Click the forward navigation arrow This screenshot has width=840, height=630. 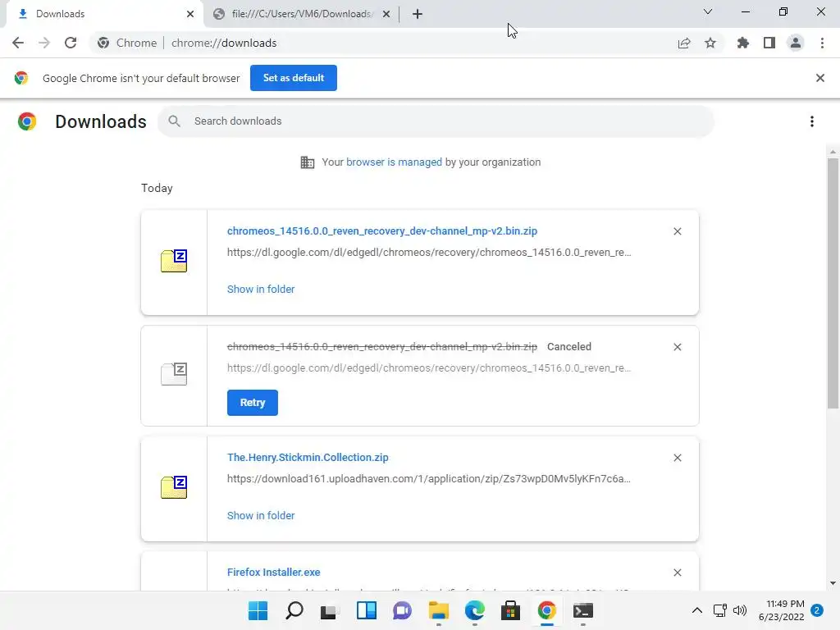44,43
